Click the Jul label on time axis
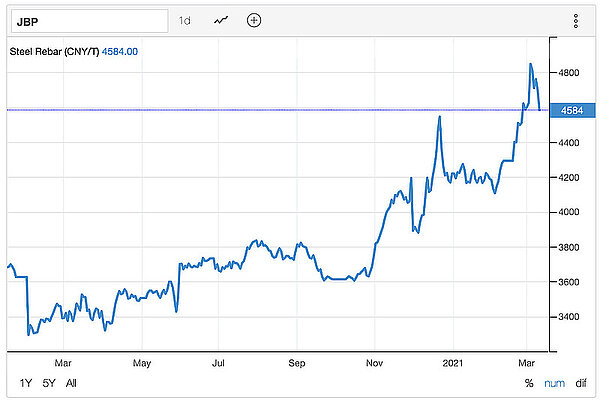 pyautogui.click(x=218, y=363)
